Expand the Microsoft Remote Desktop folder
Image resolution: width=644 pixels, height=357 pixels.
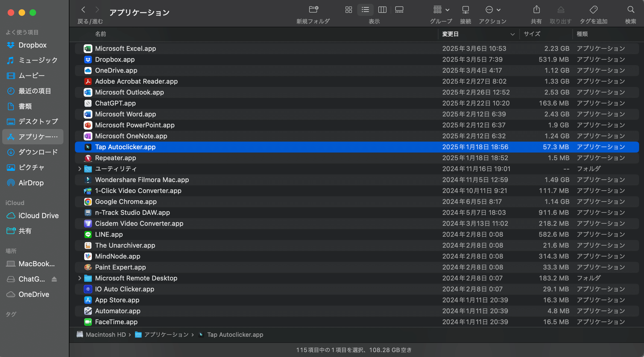tap(80, 278)
